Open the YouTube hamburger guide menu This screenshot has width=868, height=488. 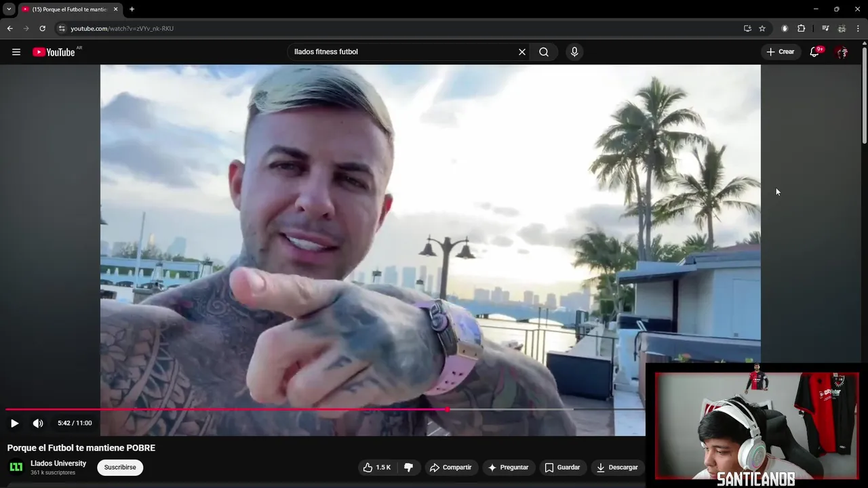[16, 52]
